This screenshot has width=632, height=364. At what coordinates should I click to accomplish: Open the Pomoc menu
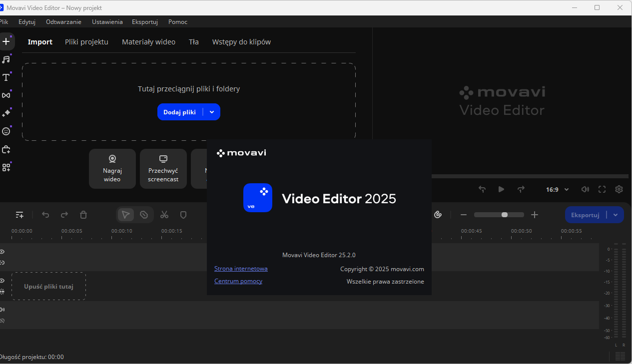point(178,21)
